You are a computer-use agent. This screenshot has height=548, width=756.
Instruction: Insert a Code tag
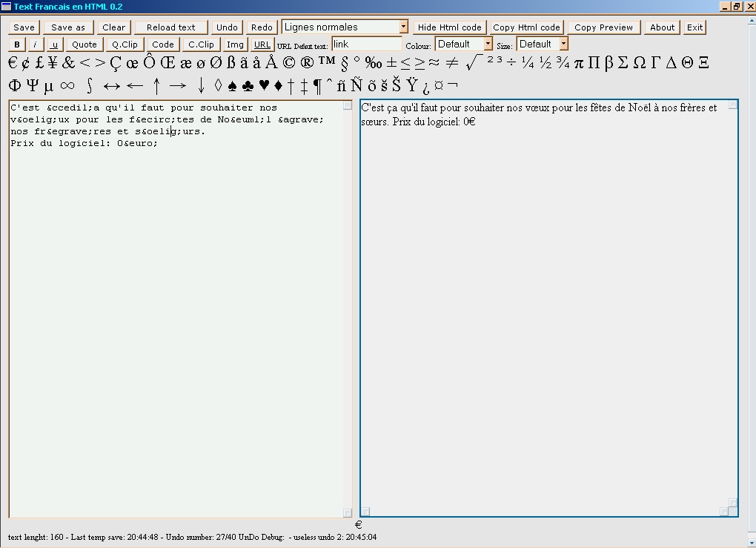tap(163, 44)
